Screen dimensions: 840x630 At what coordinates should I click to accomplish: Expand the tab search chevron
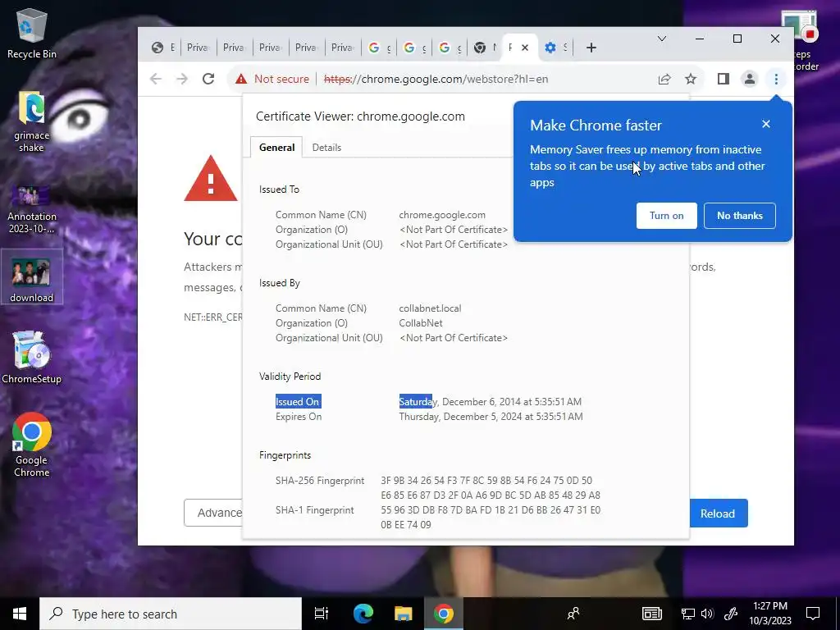pos(662,39)
